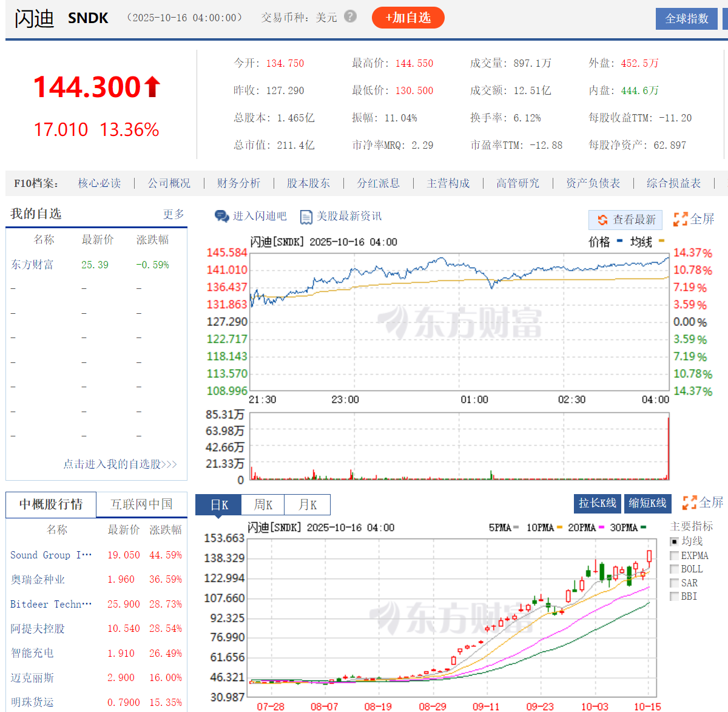The image size is (728, 712).
Task: Open 东方财富 in the watchlist
Action: coord(32,265)
